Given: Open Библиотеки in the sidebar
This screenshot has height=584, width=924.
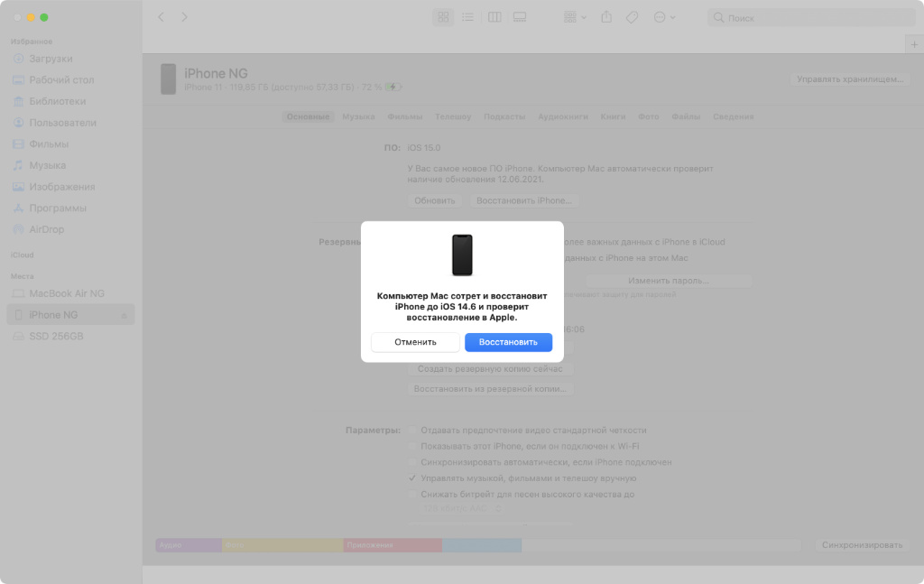Looking at the screenshot, I should tap(57, 101).
